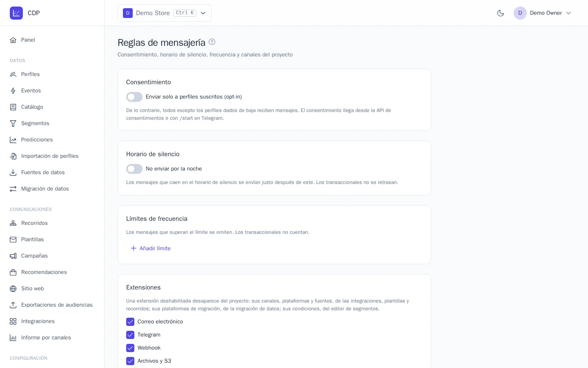Navigate to Campañas
The image size is (588, 368).
click(52, 256)
